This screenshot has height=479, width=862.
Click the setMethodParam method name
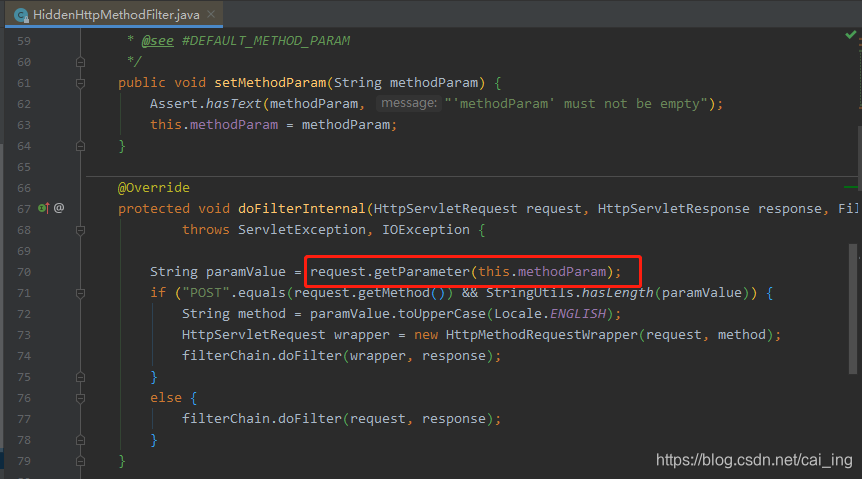click(x=270, y=82)
